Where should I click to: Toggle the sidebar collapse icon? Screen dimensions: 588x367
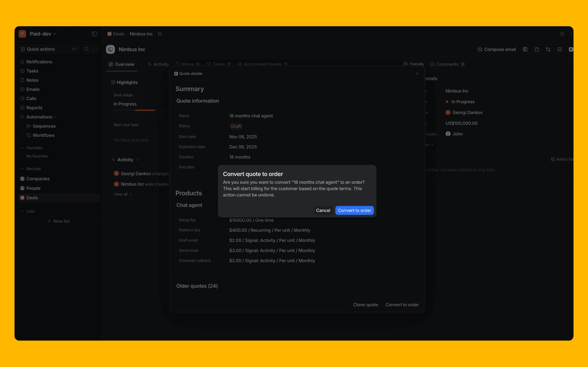[94, 34]
